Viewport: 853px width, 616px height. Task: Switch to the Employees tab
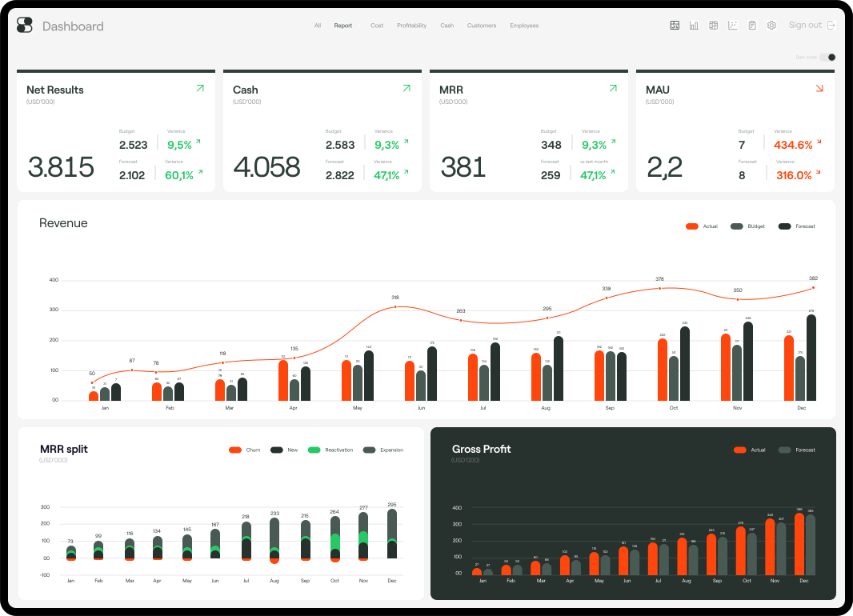coord(524,26)
